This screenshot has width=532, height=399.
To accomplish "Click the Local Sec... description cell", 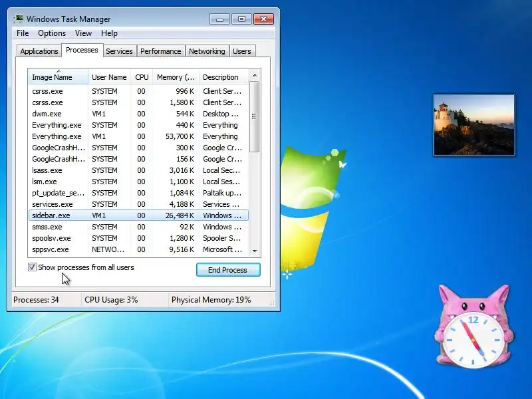I will pyautogui.click(x=221, y=170).
